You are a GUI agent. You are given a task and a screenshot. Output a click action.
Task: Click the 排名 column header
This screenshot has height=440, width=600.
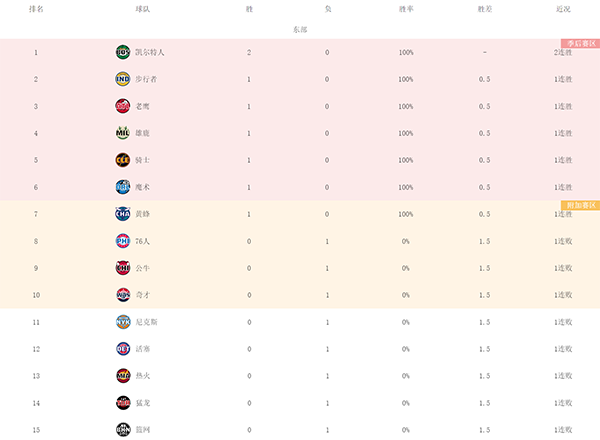tap(36, 8)
